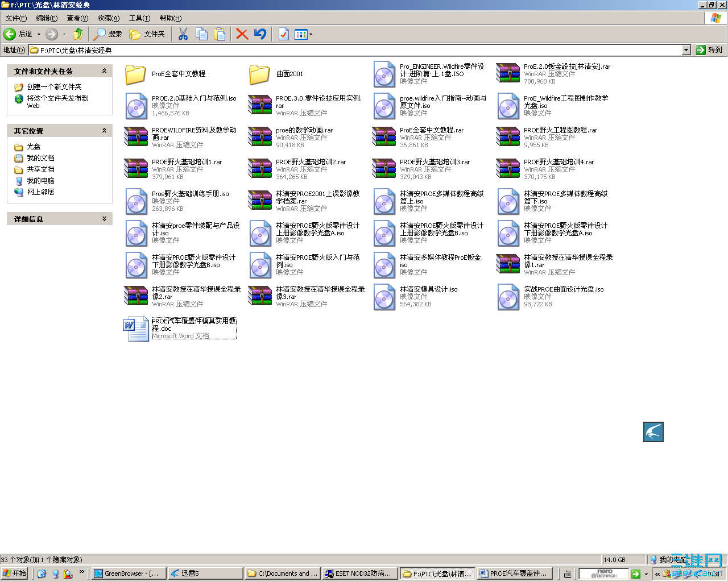Click the red Delete X icon
The height and width of the screenshot is (582, 728).
coord(242,34)
